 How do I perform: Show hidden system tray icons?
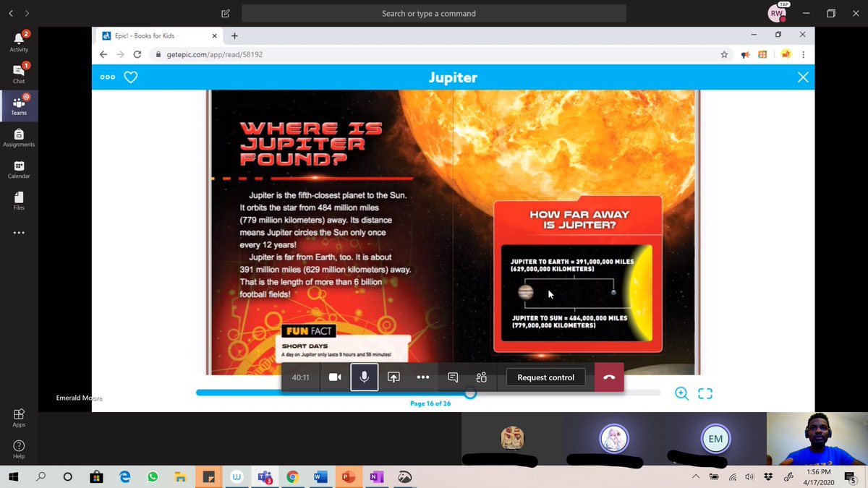tap(696, 477)
